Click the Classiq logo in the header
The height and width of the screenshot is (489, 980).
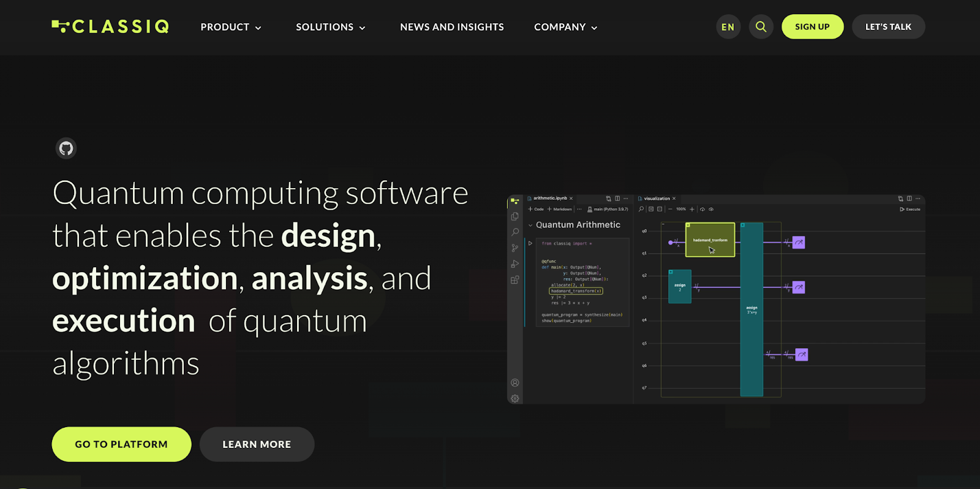[x=110, y=26]
